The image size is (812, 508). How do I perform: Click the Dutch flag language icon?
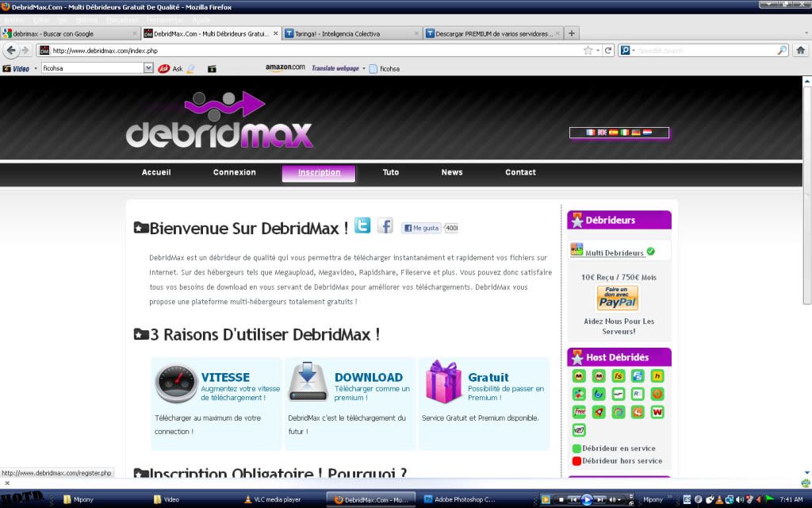(647, 133)
